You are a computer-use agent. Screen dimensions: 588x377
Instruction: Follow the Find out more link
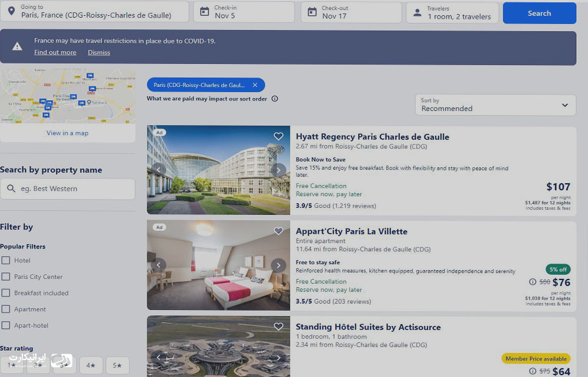55,52
